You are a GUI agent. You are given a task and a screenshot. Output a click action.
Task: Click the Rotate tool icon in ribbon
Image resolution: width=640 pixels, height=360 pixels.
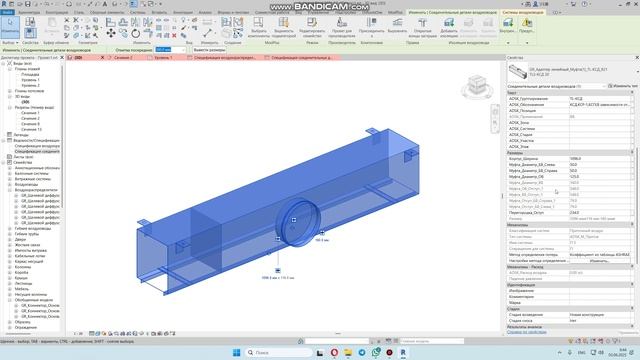click(136, 33)
